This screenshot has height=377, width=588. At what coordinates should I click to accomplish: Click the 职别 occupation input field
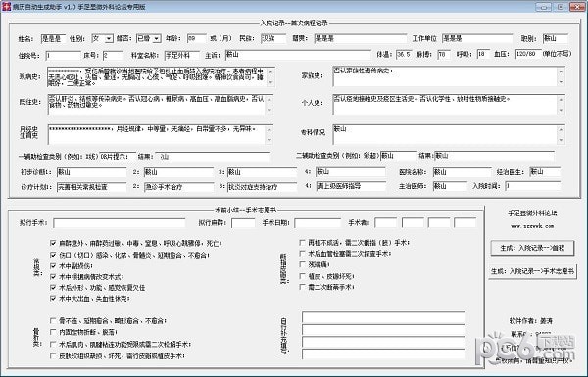point(556,38)
